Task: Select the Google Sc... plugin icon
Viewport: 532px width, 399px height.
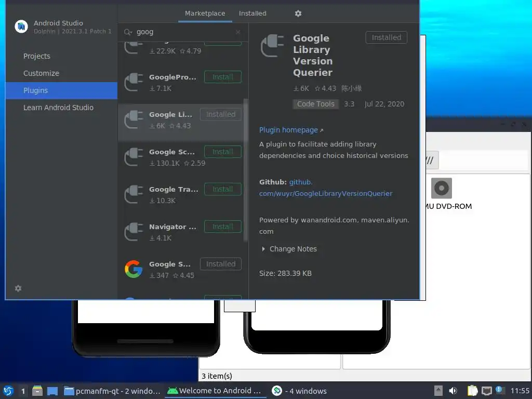Action: (134, 157)
